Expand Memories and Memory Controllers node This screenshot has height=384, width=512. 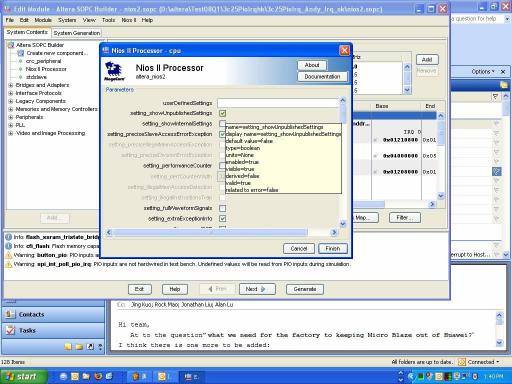pyautogui.click(x=11, y=109)
